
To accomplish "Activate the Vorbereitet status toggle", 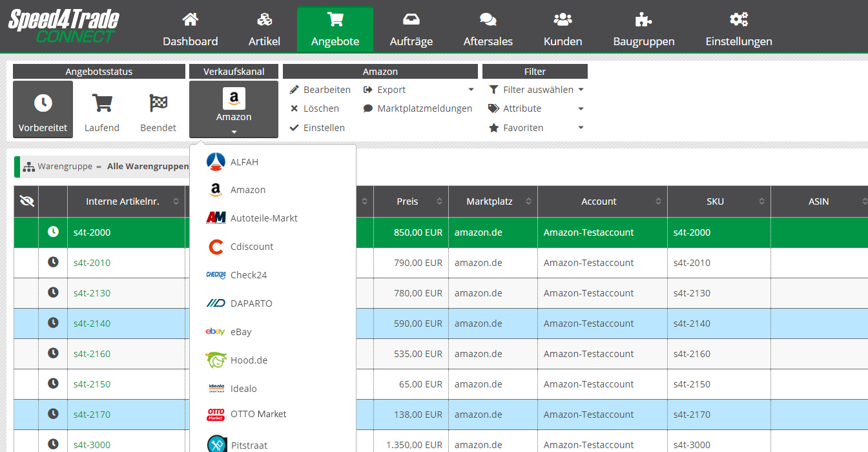I will coord(43,109).
